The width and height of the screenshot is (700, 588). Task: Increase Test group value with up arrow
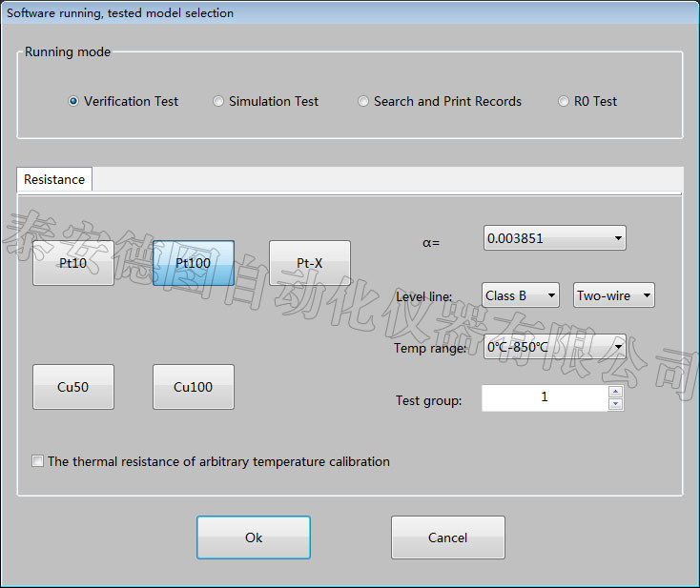tap(615, 392)
